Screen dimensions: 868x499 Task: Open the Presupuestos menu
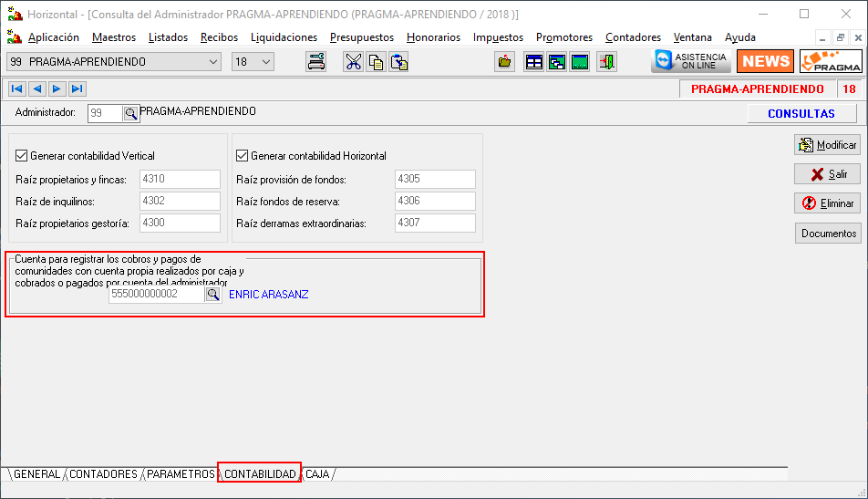(x=362, y=37)
